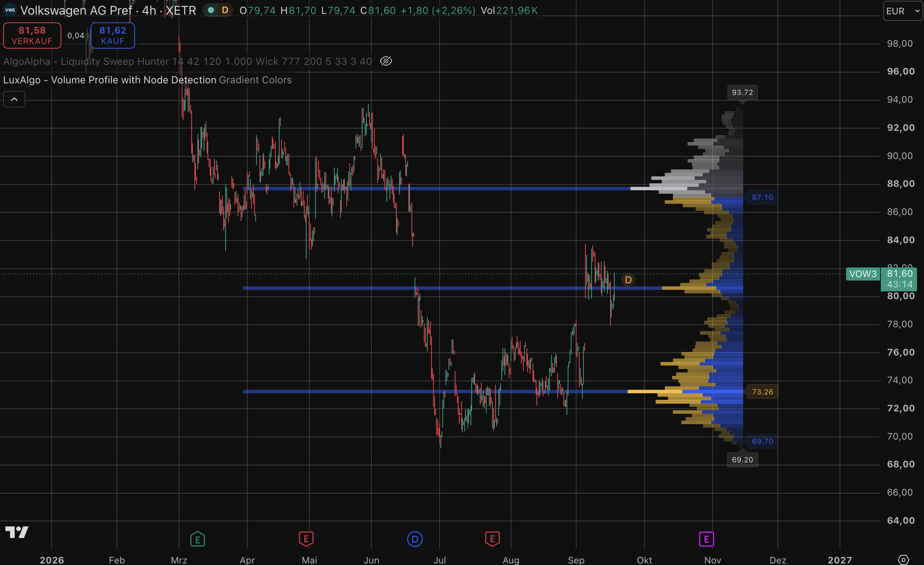Open the red E earnings marker near Aug
Image resolution: width=924 pixels, height=565 pixels.
coord(492,539)
